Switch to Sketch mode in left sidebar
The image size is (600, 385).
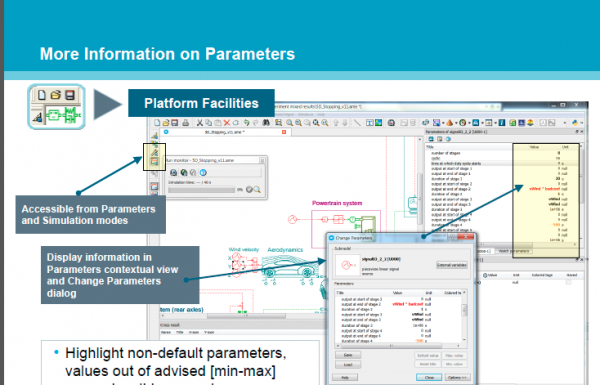pyautogui.click(x=154, y=135)
